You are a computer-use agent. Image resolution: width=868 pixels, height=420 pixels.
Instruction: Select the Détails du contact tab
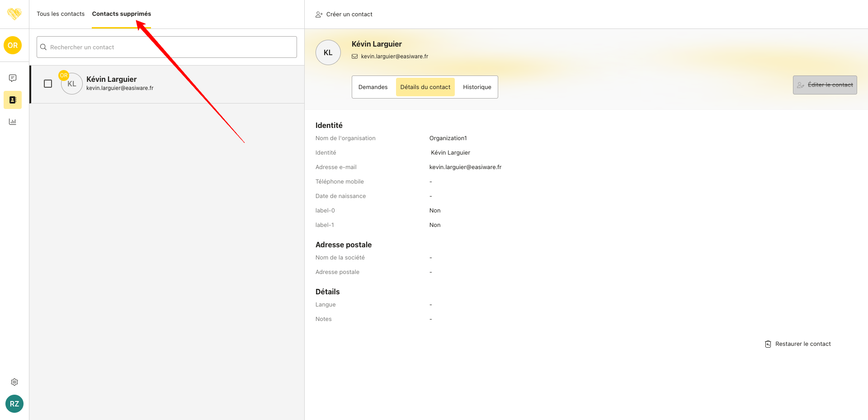[x=425, y=87]
